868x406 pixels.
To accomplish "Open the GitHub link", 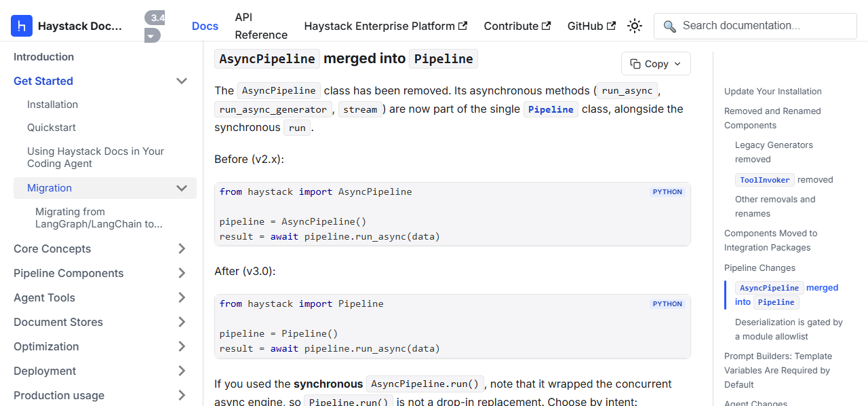I will click(591, 26).
